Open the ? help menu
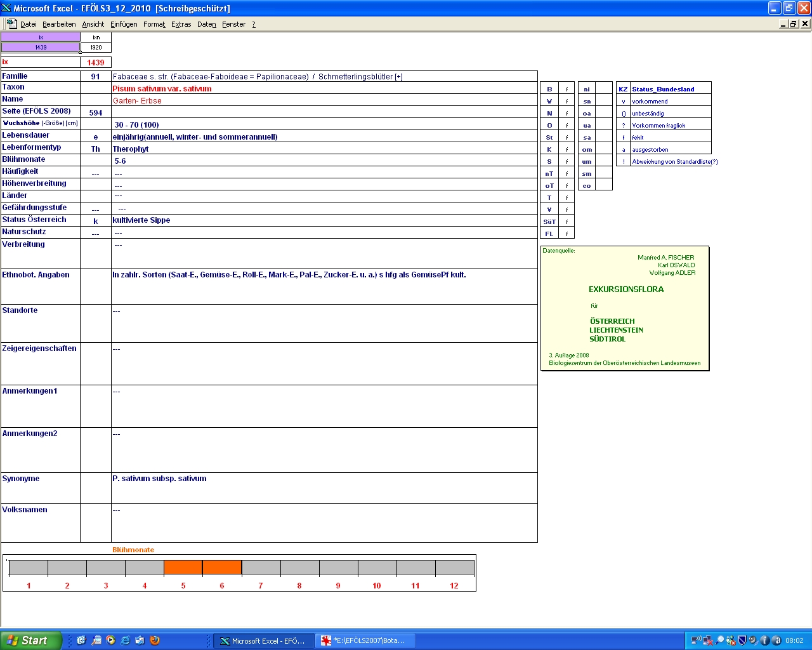Screen dimensions: 812x650 tap(254, 24)
